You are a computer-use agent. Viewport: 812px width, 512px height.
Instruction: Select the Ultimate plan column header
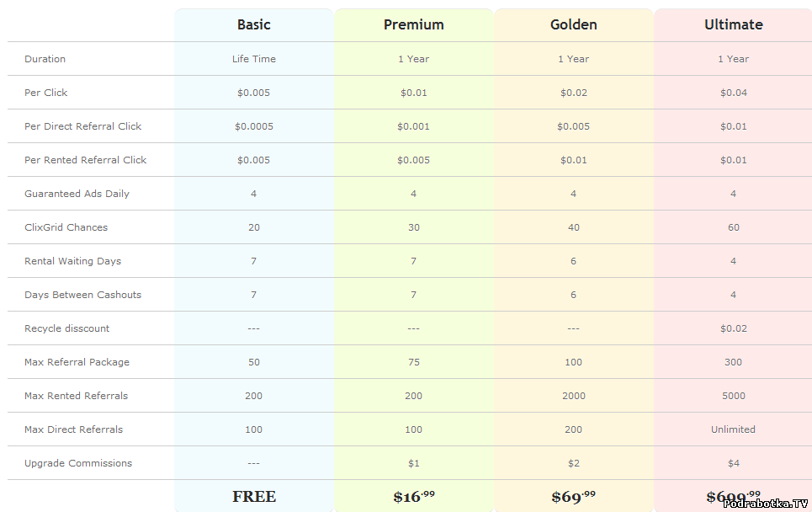(x=733, y=24)
